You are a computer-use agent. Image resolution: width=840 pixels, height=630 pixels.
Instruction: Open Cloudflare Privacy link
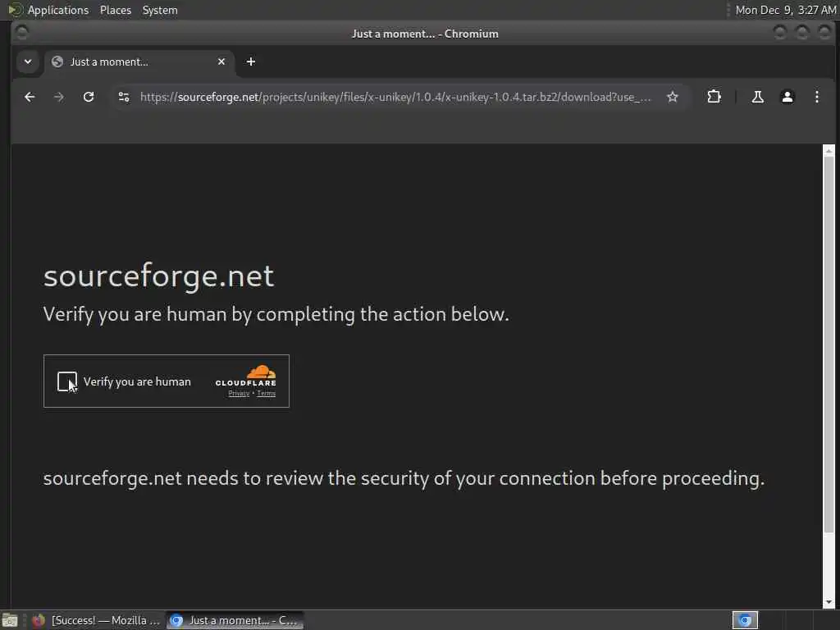239,394
